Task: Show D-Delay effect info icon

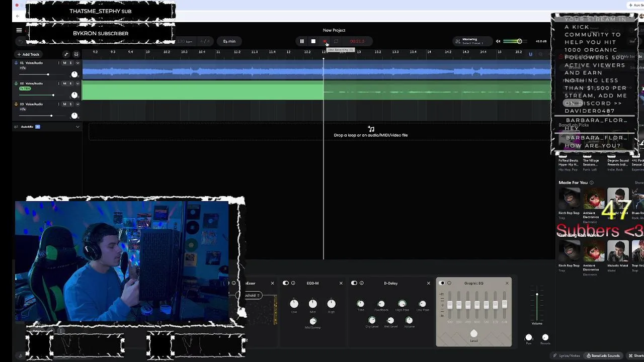Action: (362, 283)
